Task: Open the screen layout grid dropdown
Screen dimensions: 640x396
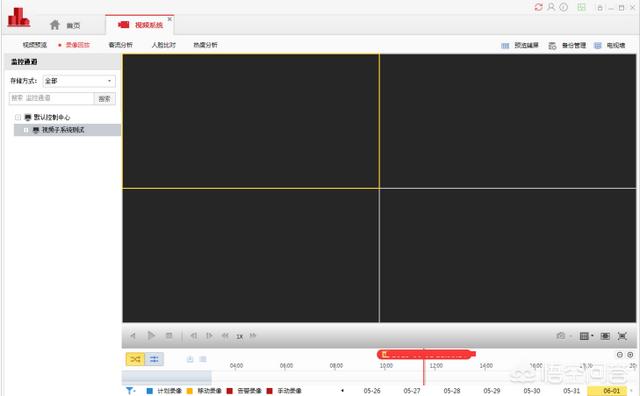Action: pos(586,336)
